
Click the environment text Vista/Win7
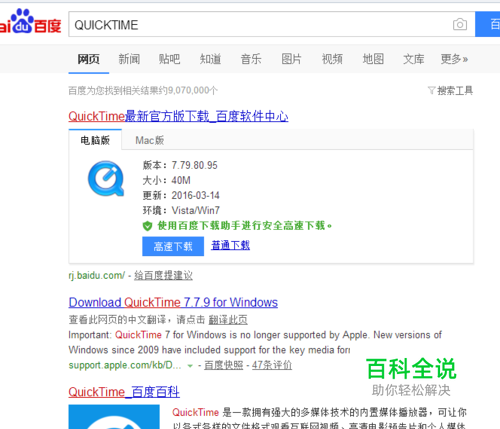[x=196, y=210]
